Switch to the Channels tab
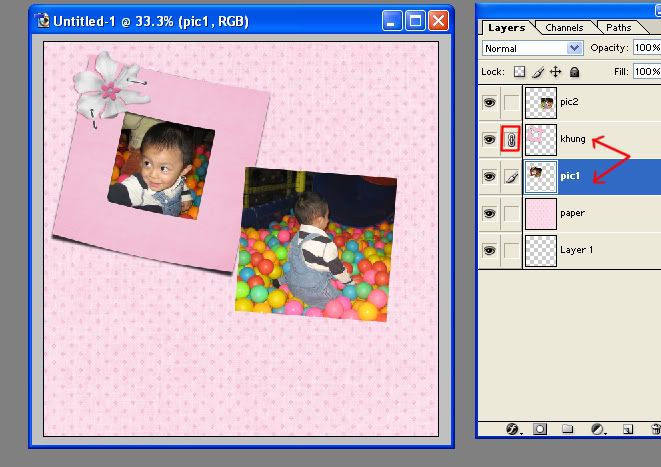661x467 pixels. [x=564, y=28]
